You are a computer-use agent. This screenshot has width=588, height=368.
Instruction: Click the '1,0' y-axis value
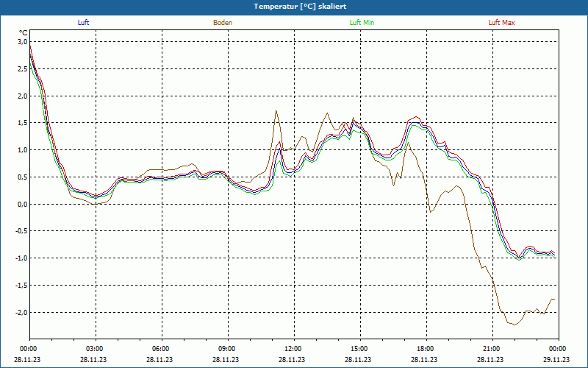coord(23,150)
